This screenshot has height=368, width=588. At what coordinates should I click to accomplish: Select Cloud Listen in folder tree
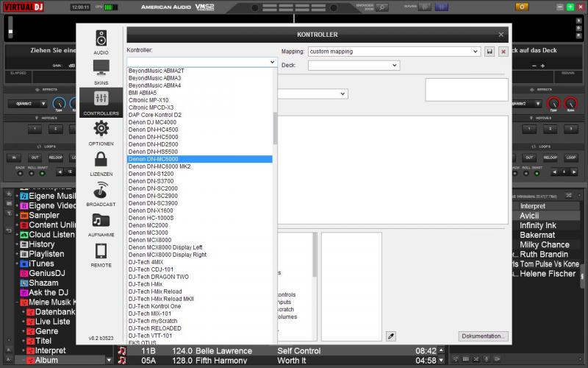tap(48, 235)
